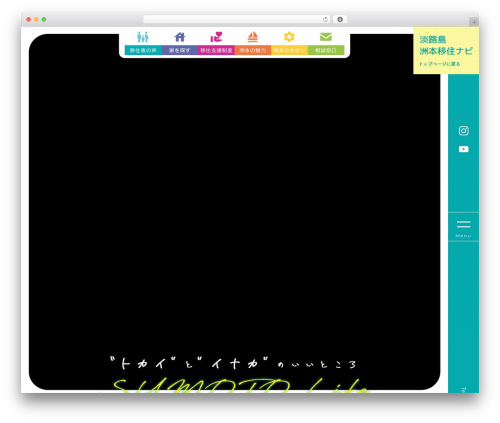The width and height of the screenshot is (500, 423).
Task: Open the YouTube icon in the sidebar
Action: coord(464,149)
